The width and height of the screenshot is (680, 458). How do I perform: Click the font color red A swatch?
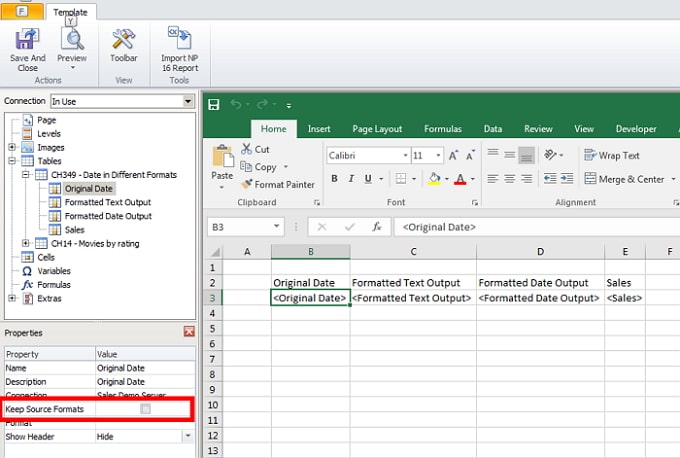(460, 179)
